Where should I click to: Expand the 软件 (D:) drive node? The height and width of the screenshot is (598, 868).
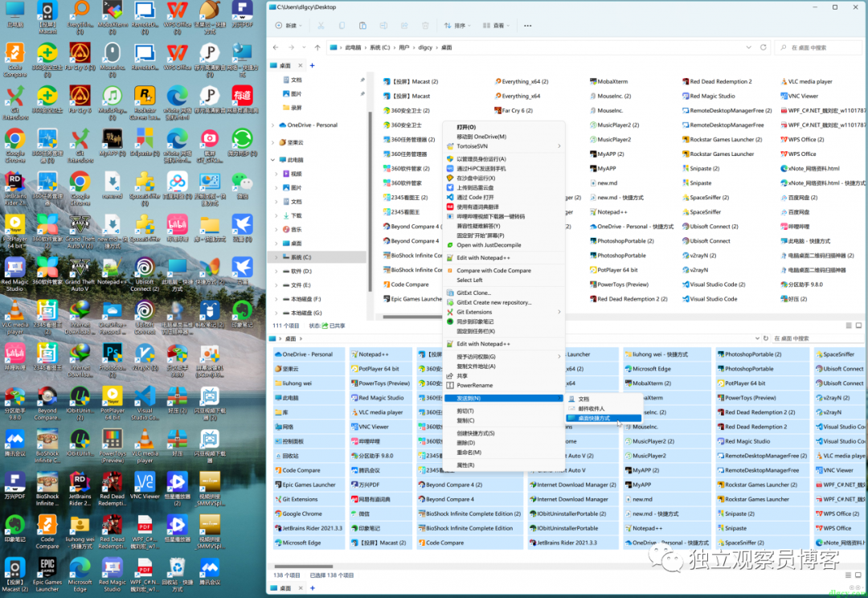click(x=276, y=272)
